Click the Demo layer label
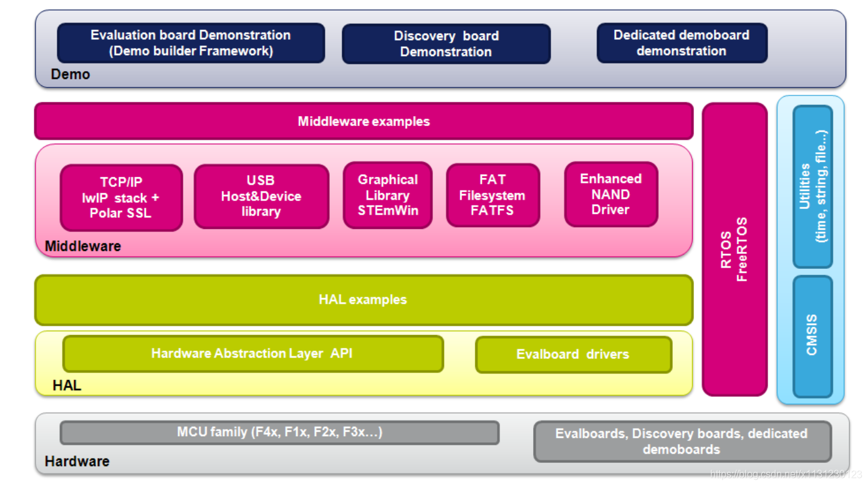 pyautogui.click(x=70, y=74)
